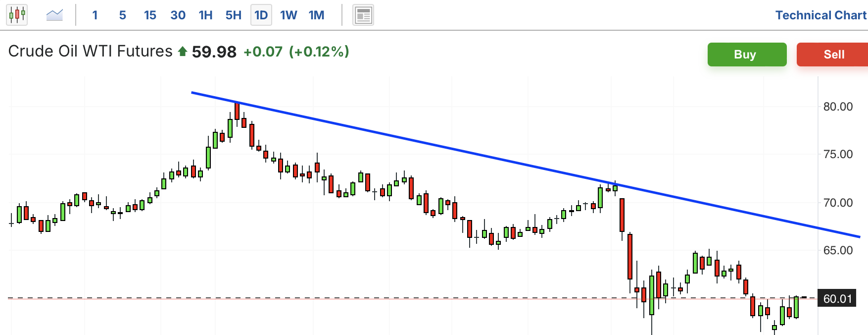868x335 pixels.
Task: Select the 1 minute timeframe
Action: coord(95,15)
